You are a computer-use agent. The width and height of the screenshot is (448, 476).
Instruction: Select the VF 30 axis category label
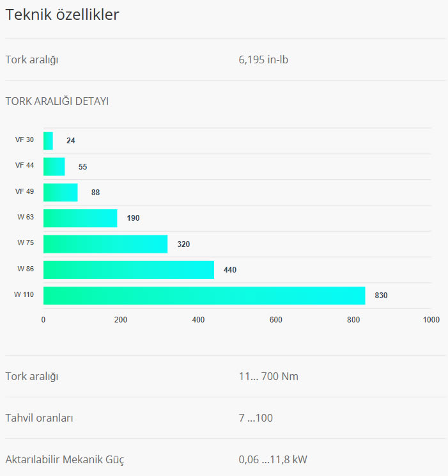(x=24, y=139)
